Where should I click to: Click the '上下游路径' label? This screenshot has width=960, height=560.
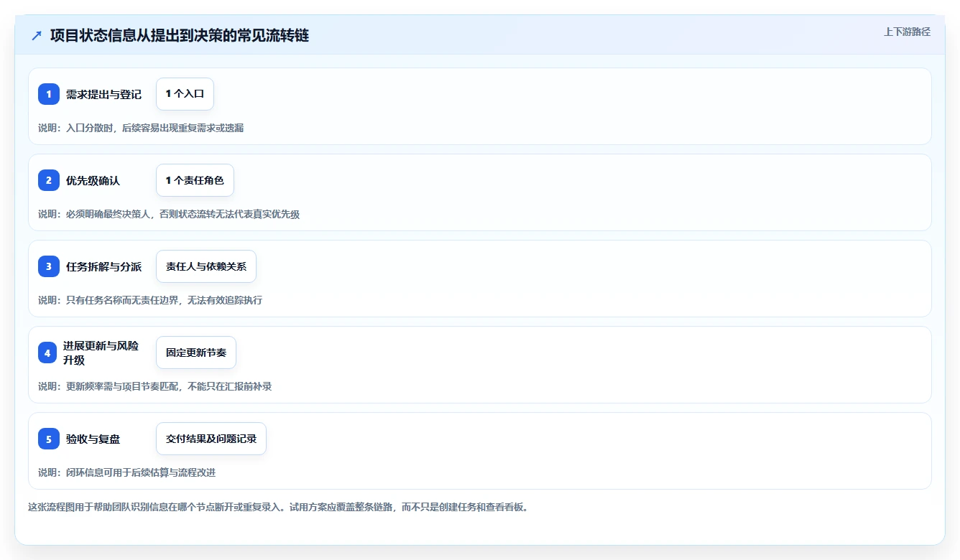point(907,32)
